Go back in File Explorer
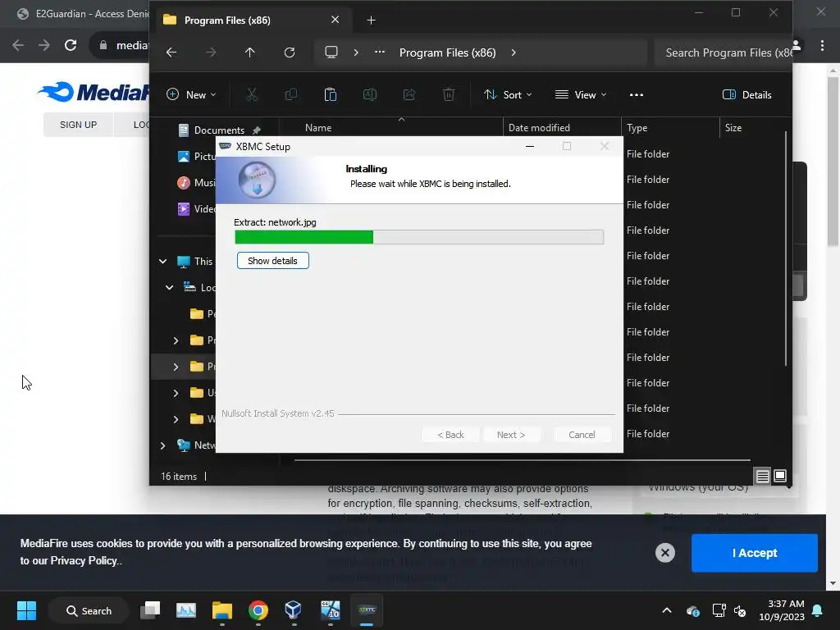The image size is (840, 630). pyautogui.click(x=171, y=52)
